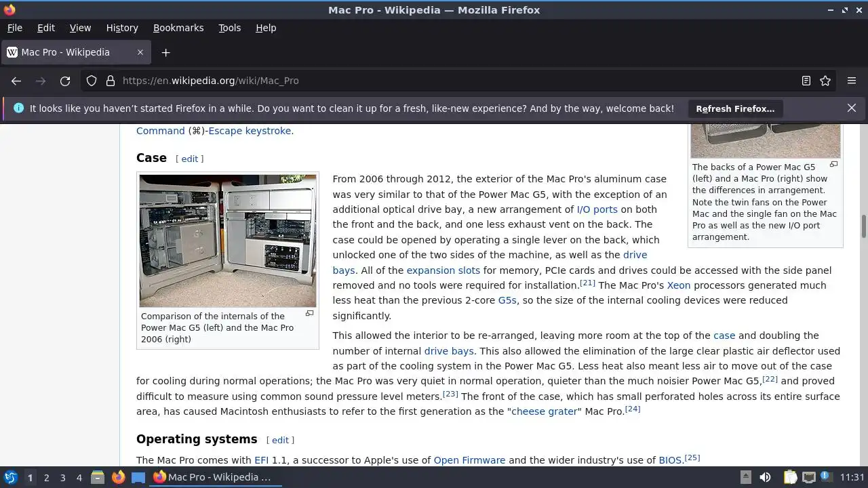Click the tray upward arrow icon
This screenshot has width=868, height=488.
(745, 477)
